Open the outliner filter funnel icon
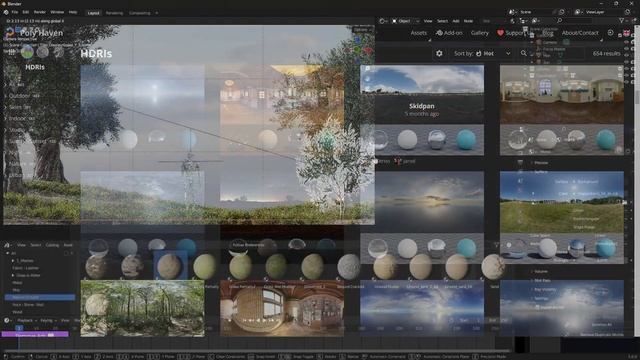This screenshot has width=640, height=360. [x=622, y=20]
